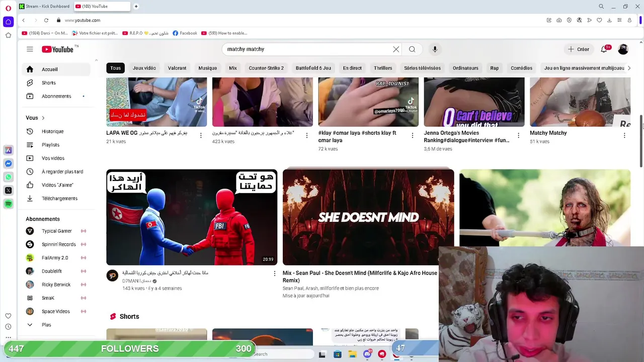Open the SHE DOESNT MIND mix thumbnail
644x362 pixels.
(368, 217)
